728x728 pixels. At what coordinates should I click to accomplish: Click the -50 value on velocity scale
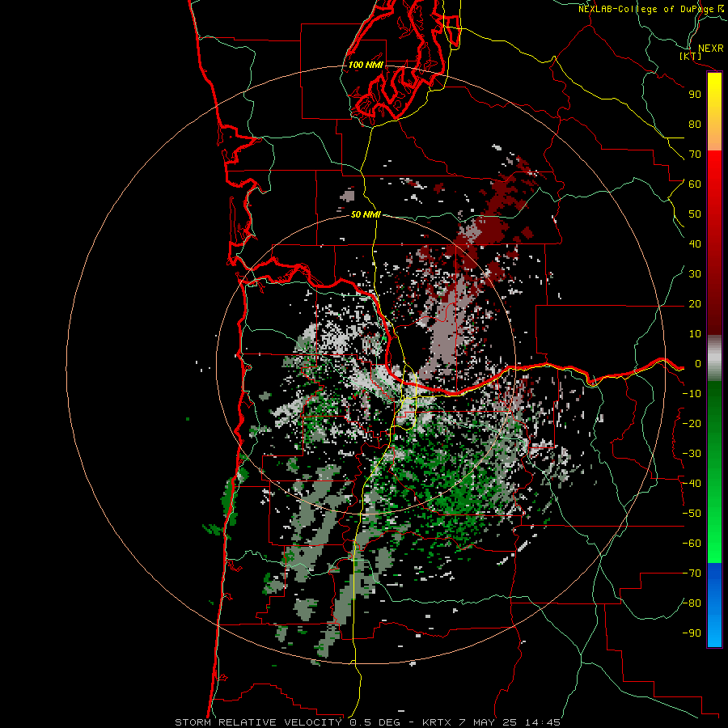tap(692, 514)
